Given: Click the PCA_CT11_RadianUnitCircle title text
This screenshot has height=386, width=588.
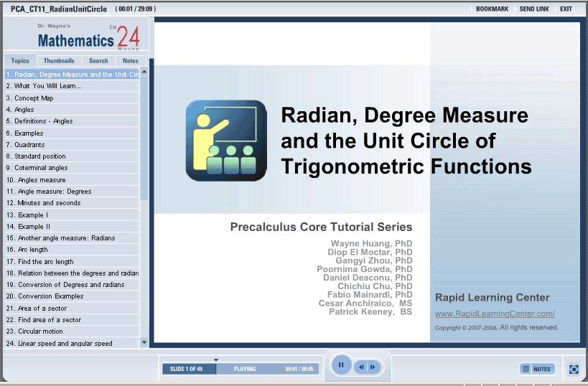Looking at the screenshot, I should 59,9.
